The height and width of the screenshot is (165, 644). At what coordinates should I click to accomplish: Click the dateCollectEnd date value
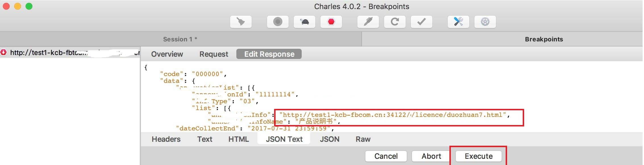click(x=289, y=128)
